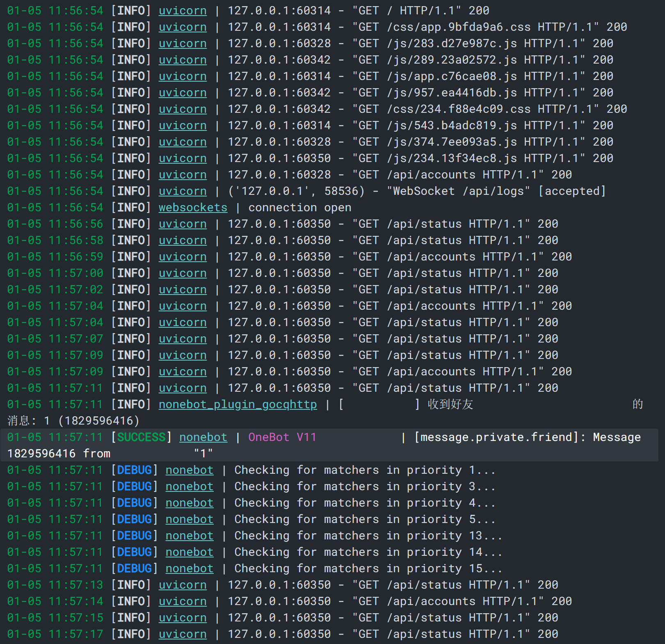Click "('127.0.0.1', 58536)" address text

coord(296,191)
